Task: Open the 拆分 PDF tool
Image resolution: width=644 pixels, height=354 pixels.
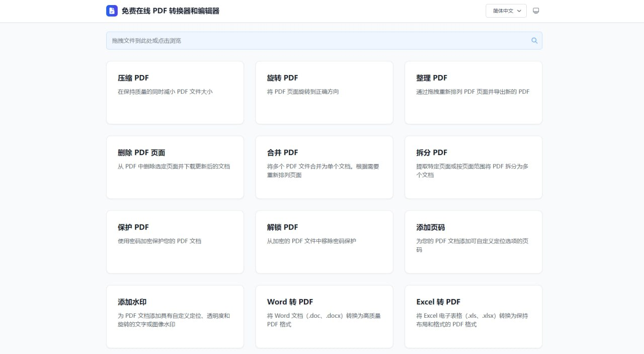Action: (473, 167)
